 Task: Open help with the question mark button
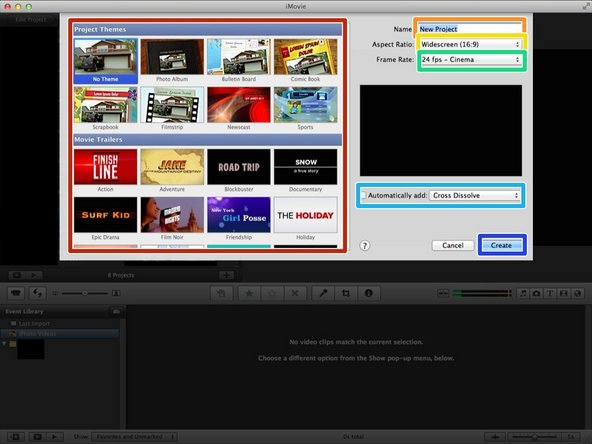click(x=365, y=246)
